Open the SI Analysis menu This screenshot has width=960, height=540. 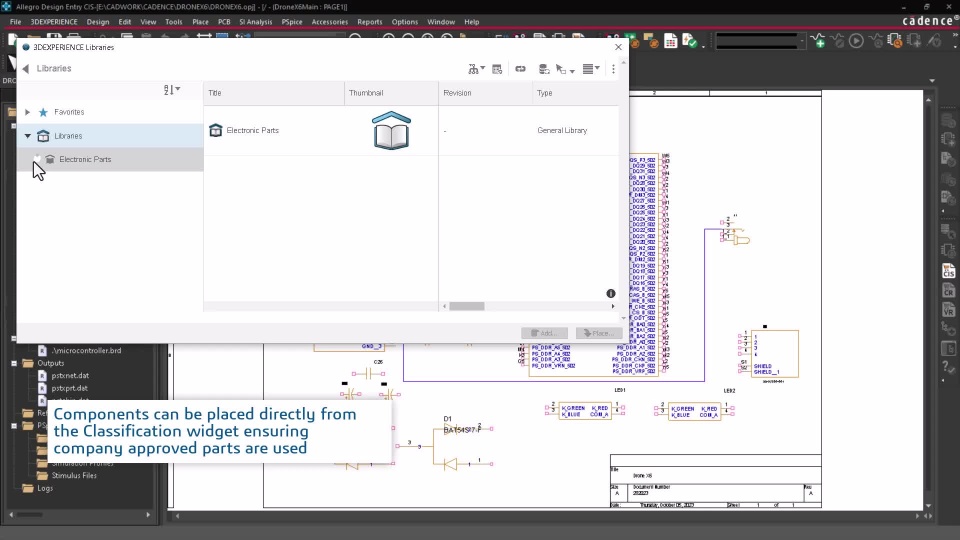point(255,21)
